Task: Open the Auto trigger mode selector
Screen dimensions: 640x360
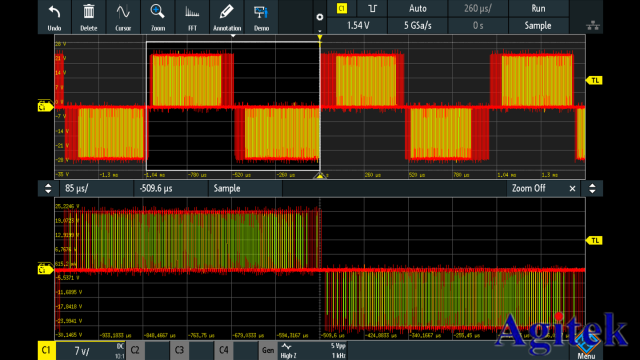Action: click(418, 9)
